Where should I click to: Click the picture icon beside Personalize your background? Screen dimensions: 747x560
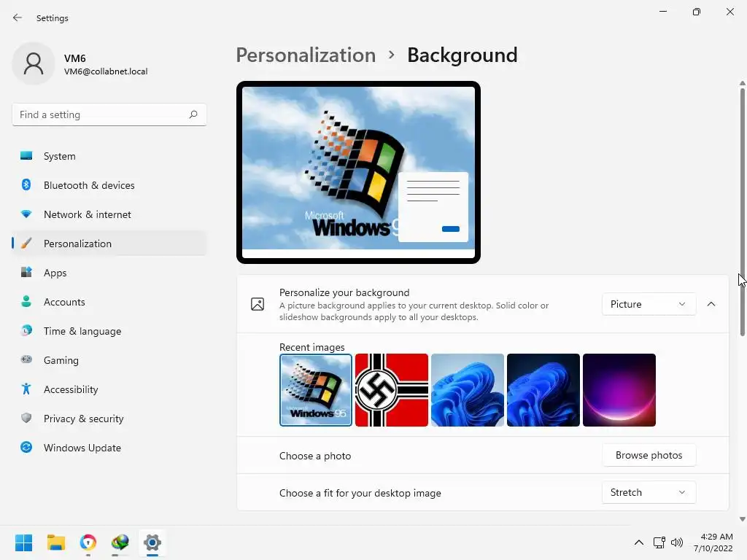point(258,304)
